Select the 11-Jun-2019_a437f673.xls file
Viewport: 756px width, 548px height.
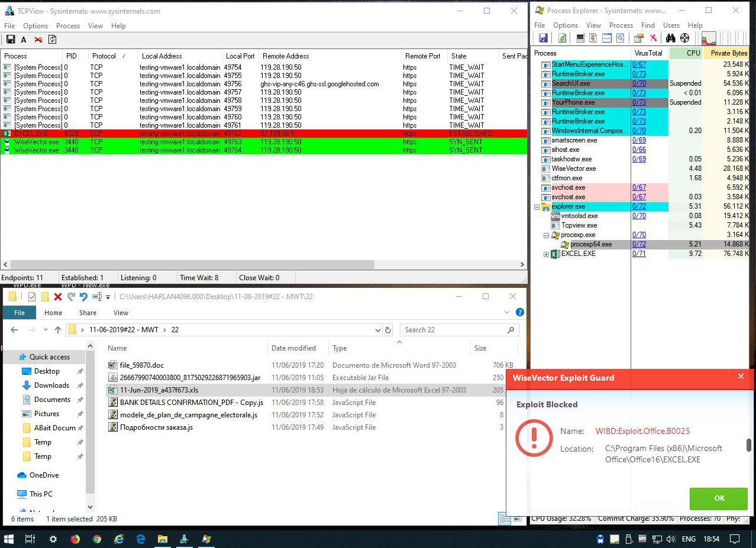(159, 390)
